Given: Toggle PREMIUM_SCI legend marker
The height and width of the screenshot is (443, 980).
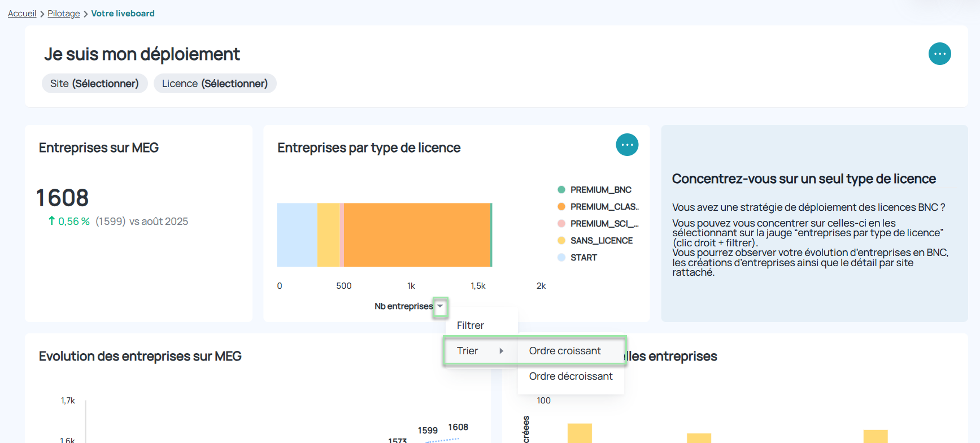Looking at the screenshot, I should pyautogui.click(x=561, y=224).
